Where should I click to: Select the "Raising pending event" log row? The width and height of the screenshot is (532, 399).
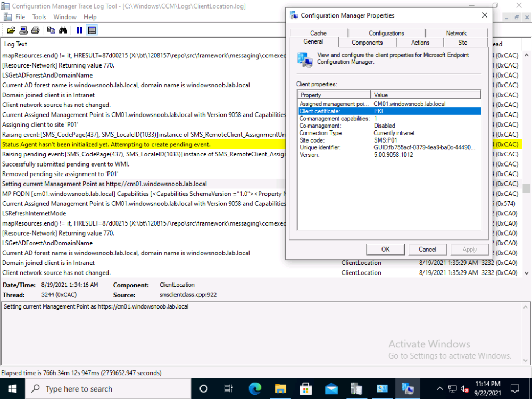click(x=143, y=154)
